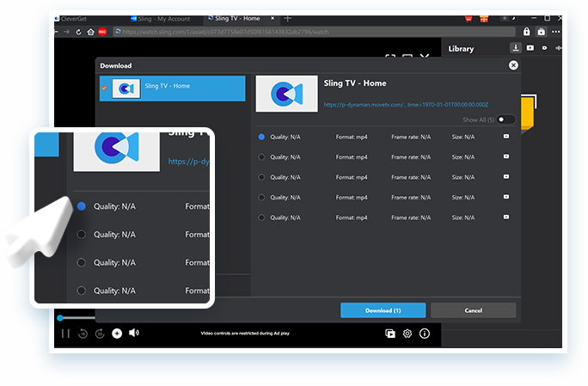Go to the home page icon
The width and height of the screenshot is (588, 386).
click(90, 32)
